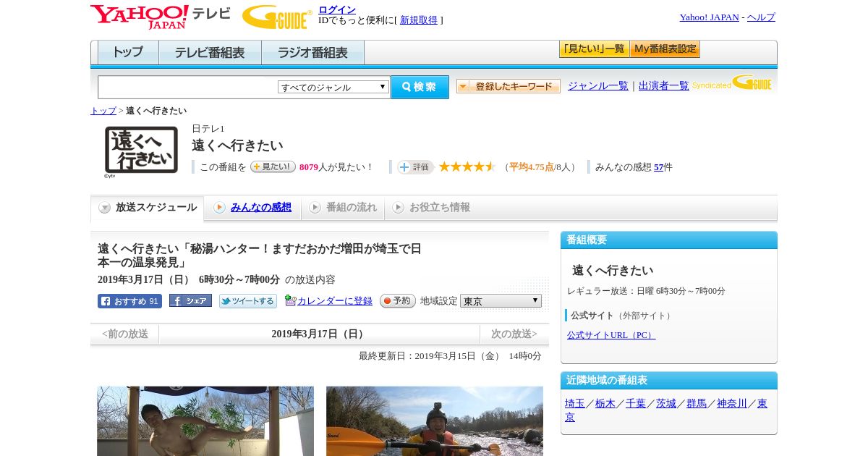Click the G-GUIDE logo in header
Screen dimensions: 868x456
click(277, 17)
